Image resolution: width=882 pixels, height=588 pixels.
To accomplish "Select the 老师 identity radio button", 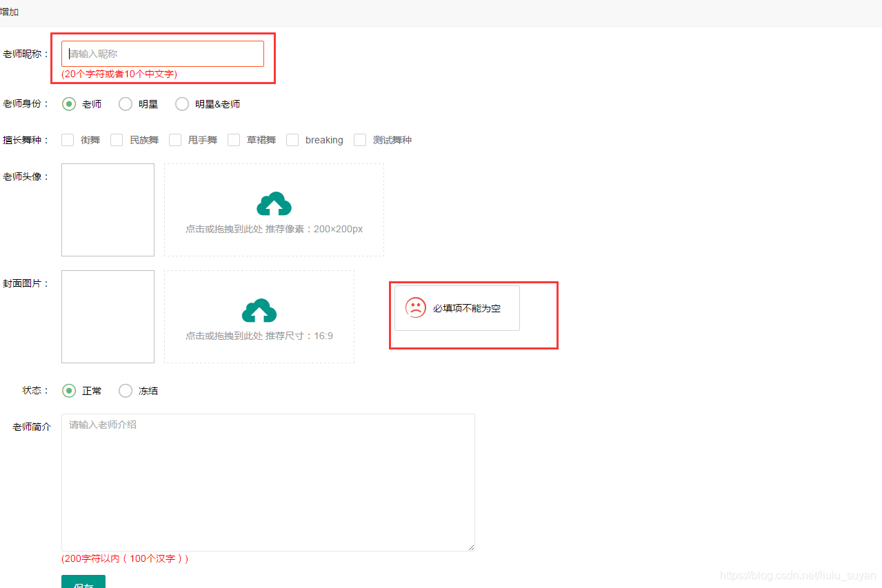I will pyautogui.click(x=68, y=103).
